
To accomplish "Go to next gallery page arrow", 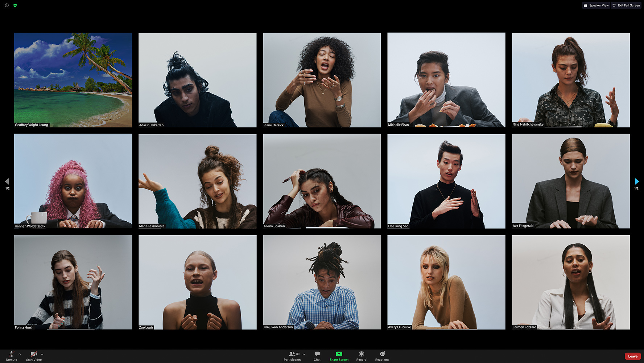I will (x=636, y=181).
